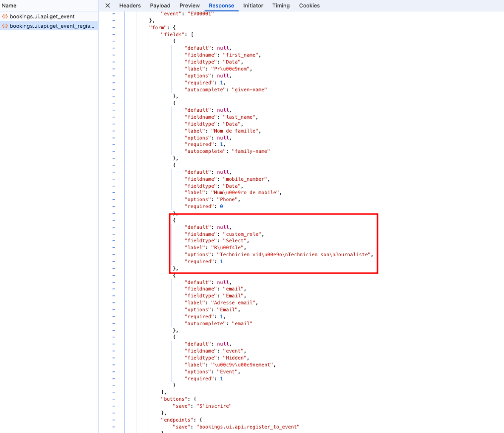Close the request details panel with X
The height and width of the screenshot is (433, 504).
coord(107,5)
